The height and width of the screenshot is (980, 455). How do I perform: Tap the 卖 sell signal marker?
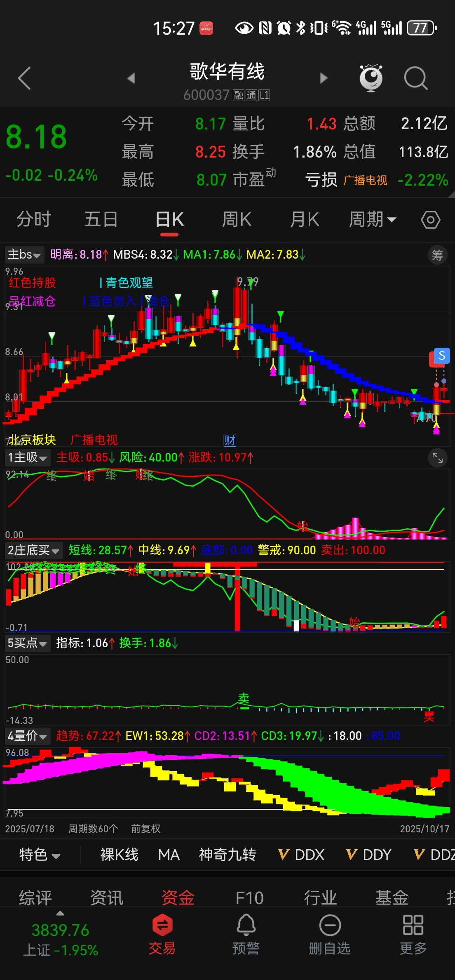(x=244, y=698)
